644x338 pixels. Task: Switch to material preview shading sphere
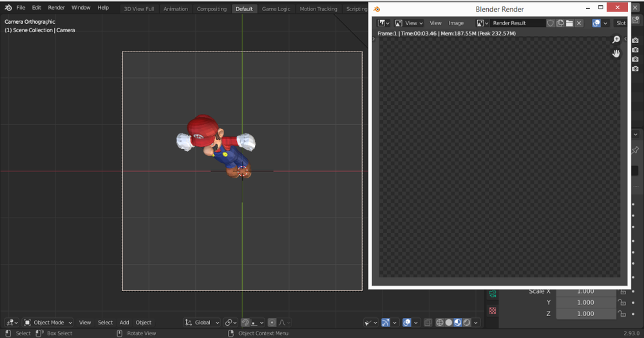coord(458,323)
